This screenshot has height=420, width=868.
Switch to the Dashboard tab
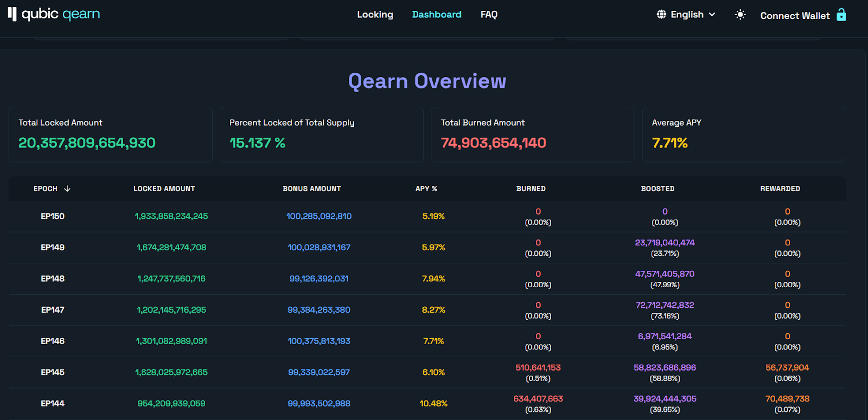[x=437, y=15]
